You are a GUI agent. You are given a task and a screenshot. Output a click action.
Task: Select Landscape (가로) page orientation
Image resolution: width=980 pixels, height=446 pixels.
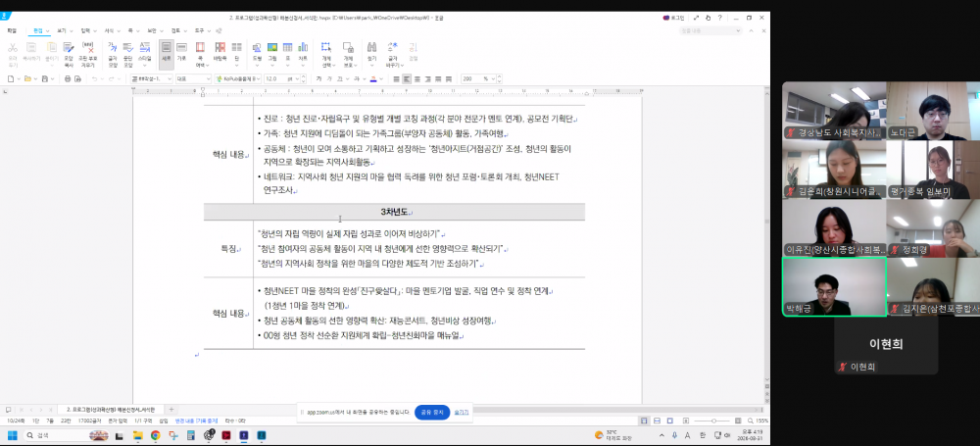pos(182,51)
